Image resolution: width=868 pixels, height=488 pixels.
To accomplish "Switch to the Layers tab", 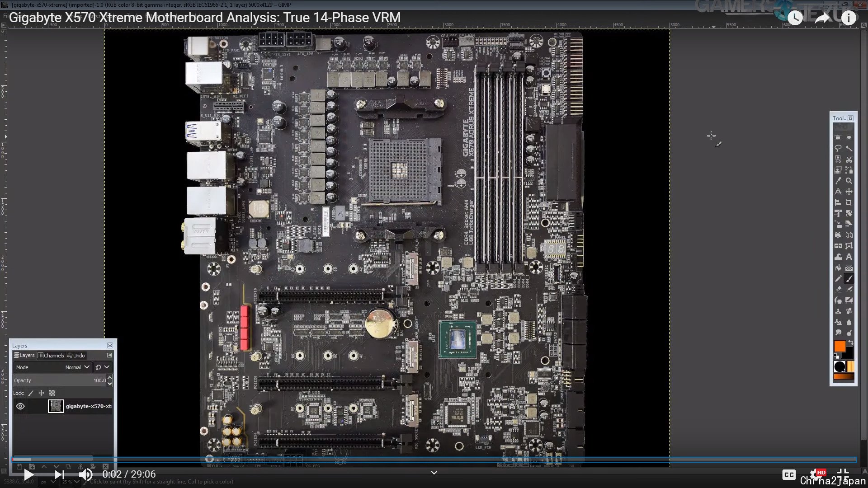I will 24,356.
